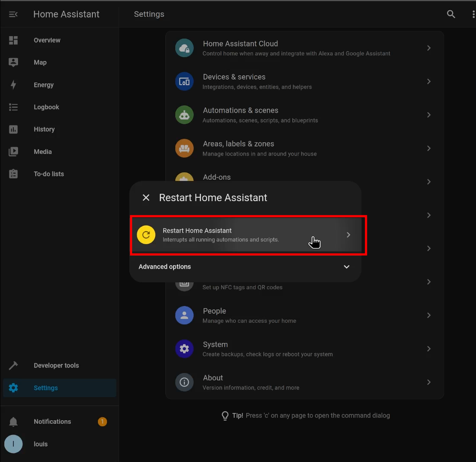476x462 pixels.
Task: Click the Tip lightbulb icon
Action: 225,416
